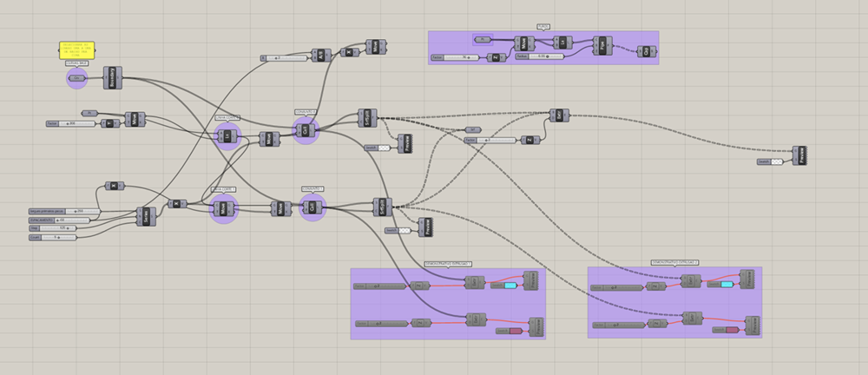Select the Cap component in the TUBOS group
This screenshot has width=868, height=375.
tap(646, 51)
